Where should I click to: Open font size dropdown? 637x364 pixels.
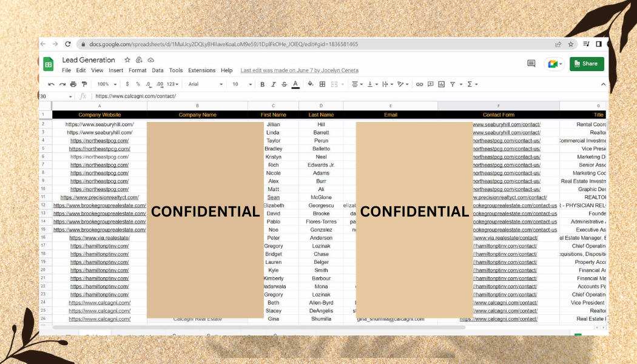(242, 84)
